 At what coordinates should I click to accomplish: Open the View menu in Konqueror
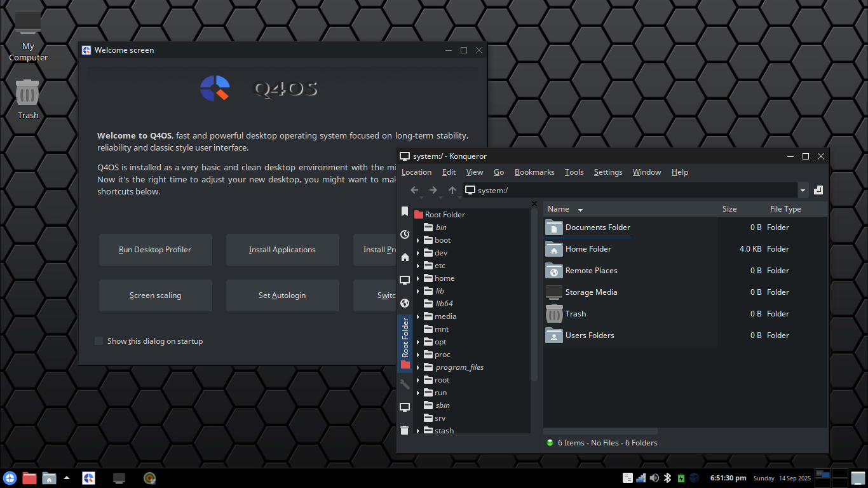475,172
